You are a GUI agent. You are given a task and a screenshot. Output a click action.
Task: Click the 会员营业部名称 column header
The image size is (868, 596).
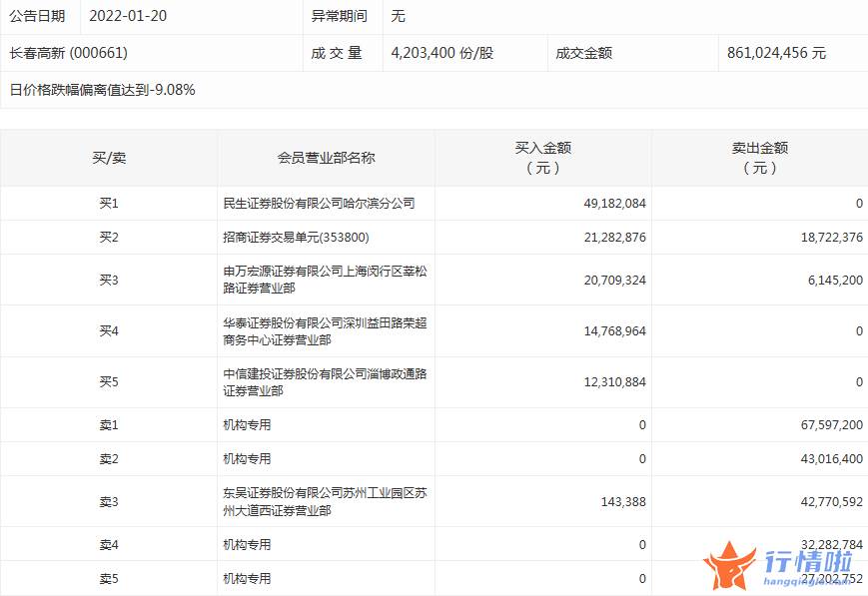[326, 159]
